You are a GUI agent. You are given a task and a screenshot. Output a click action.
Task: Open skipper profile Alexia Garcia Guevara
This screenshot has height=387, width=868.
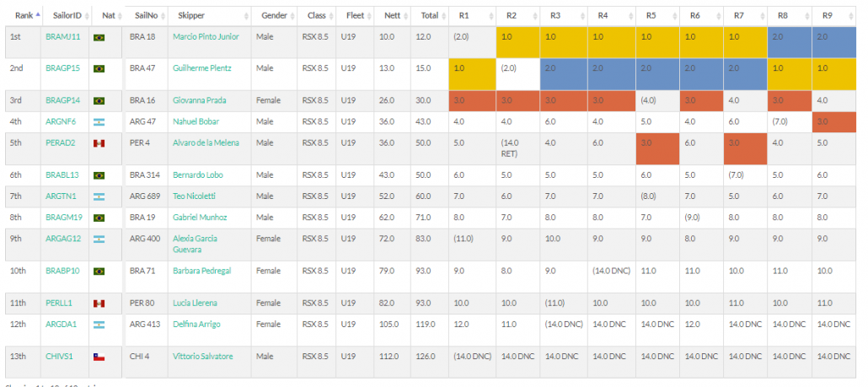pos(200,244)
